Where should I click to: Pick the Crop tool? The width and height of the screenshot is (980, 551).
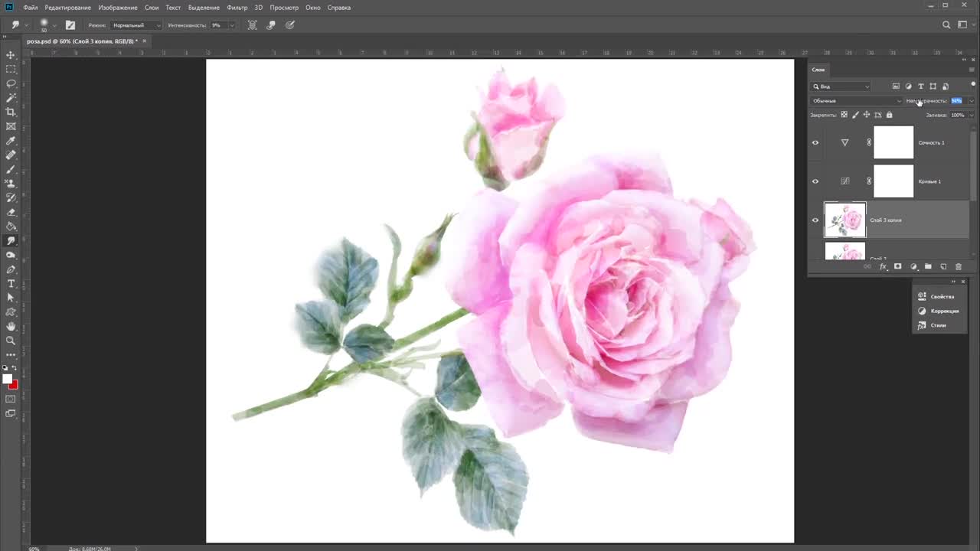11,112
